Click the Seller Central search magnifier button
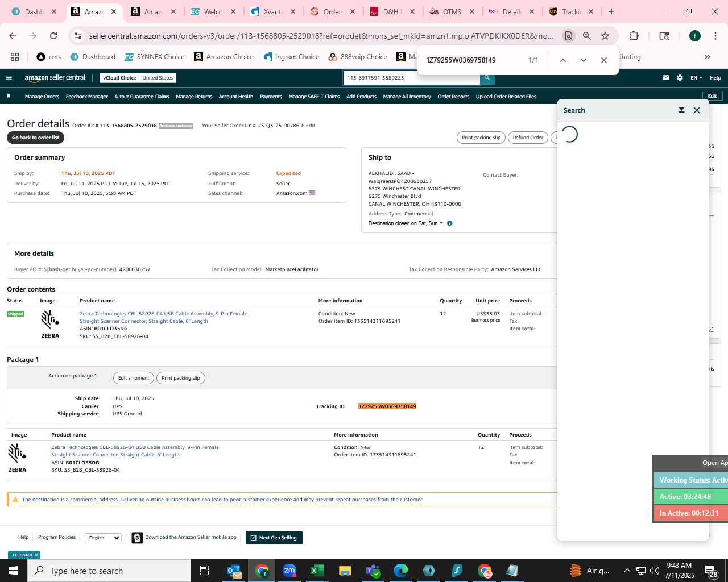Screen dimensions: 728x582 (487, 78)
